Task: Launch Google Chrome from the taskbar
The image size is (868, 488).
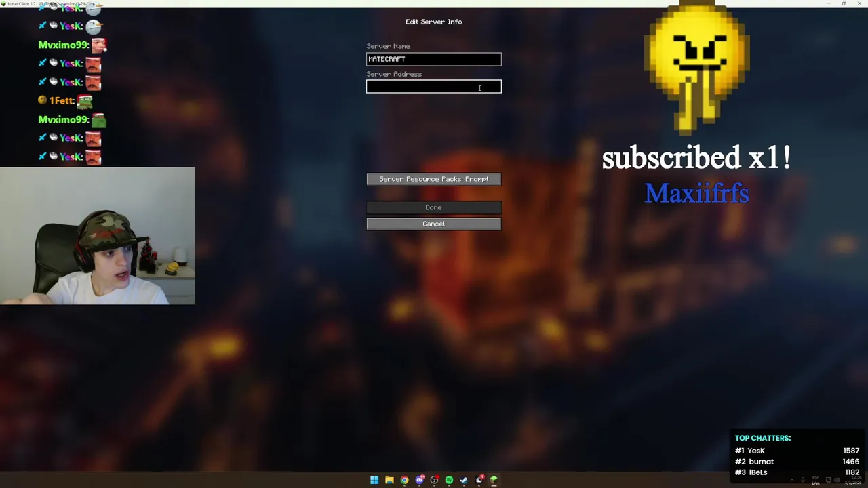Action: pyautogui.click(x=404, y=480)
